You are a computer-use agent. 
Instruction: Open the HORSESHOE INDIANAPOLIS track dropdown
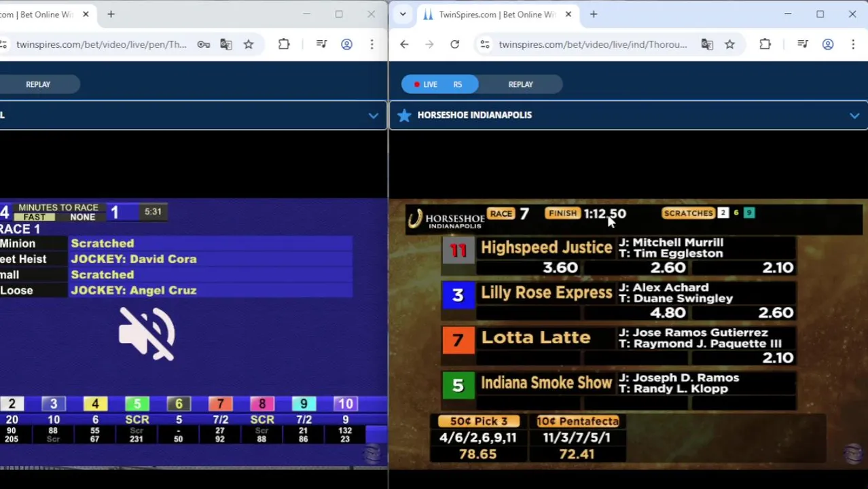click(x=628, y=115)
